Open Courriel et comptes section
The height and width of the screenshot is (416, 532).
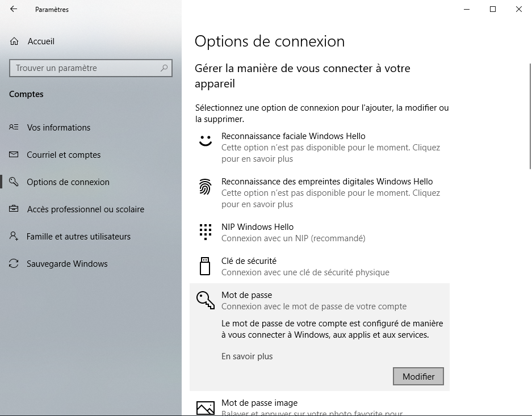64,155
